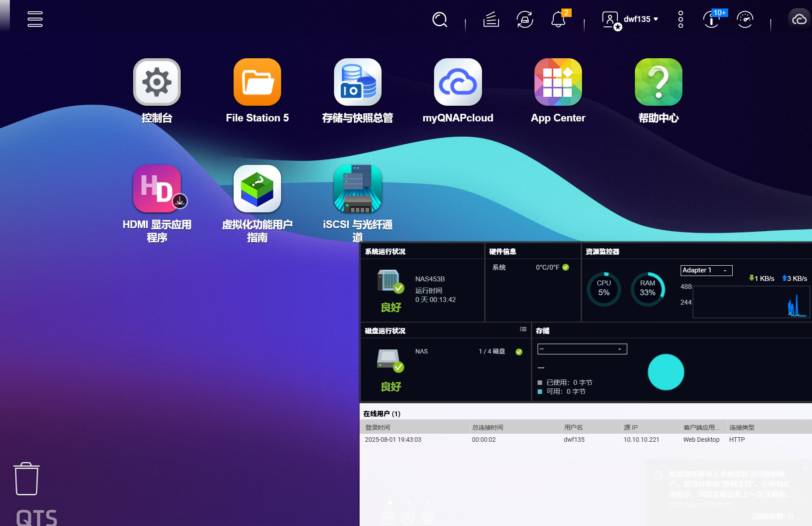Select dwf135 in online users table
The width and height of the screenshot is (812, 526).
tap(574, 440)
